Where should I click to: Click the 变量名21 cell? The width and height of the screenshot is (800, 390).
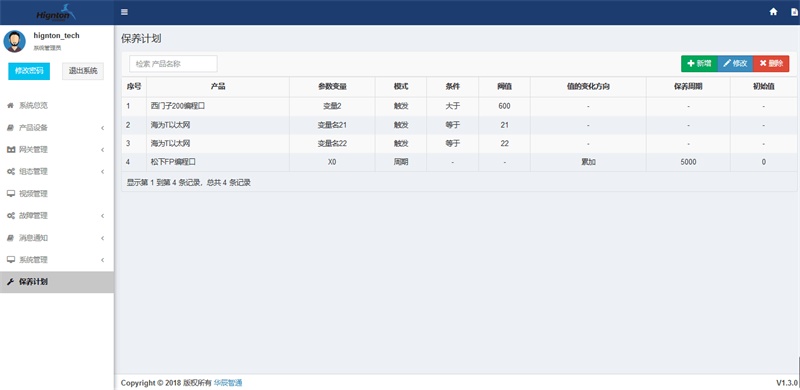pyautogui.click(x=332, y=125)
